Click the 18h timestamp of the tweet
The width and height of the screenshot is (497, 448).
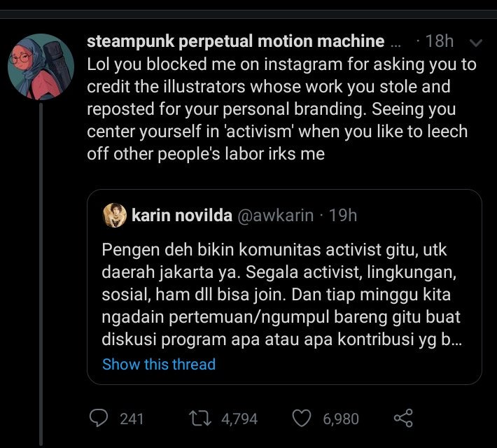coord(439,41)
